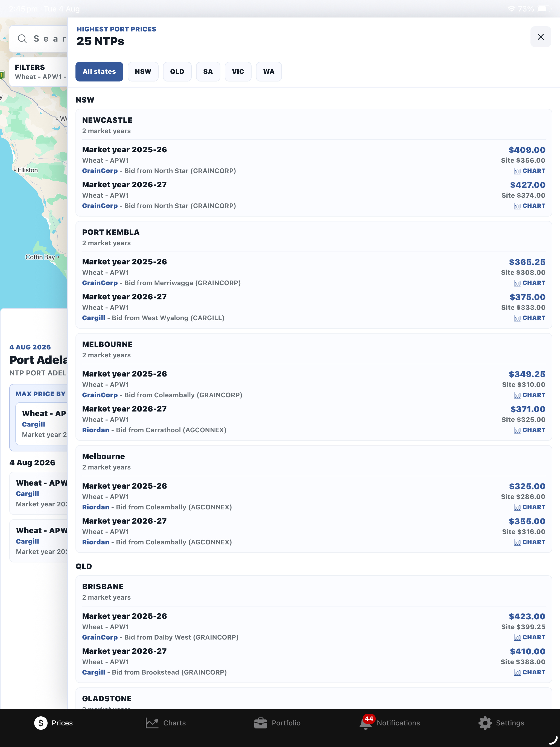Filter ports by VIC
Viewport: 560px width, 747px height.
point(238,72)
